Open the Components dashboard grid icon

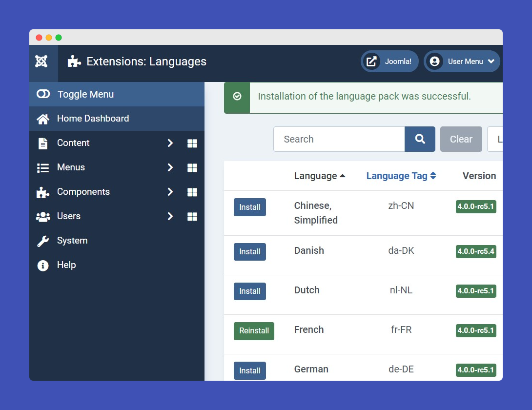[192, 192]
